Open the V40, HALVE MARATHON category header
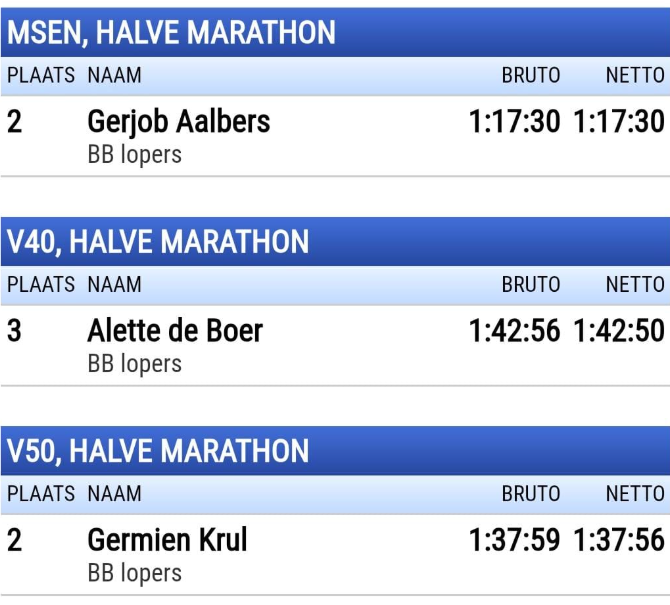Image resolution: width=670 pixels, height=605 pixels. (335, 242)
